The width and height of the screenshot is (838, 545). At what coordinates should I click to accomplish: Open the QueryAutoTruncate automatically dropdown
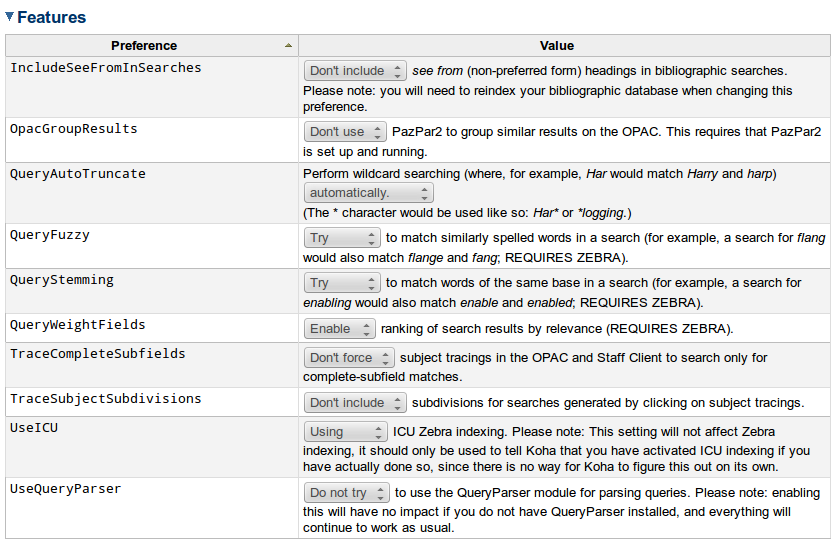coord(369,193)
